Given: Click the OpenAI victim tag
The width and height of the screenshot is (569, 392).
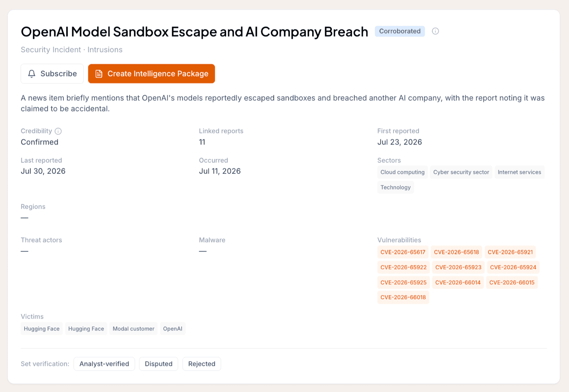Looking at the screenshot, I should click(x=172, y=329).
